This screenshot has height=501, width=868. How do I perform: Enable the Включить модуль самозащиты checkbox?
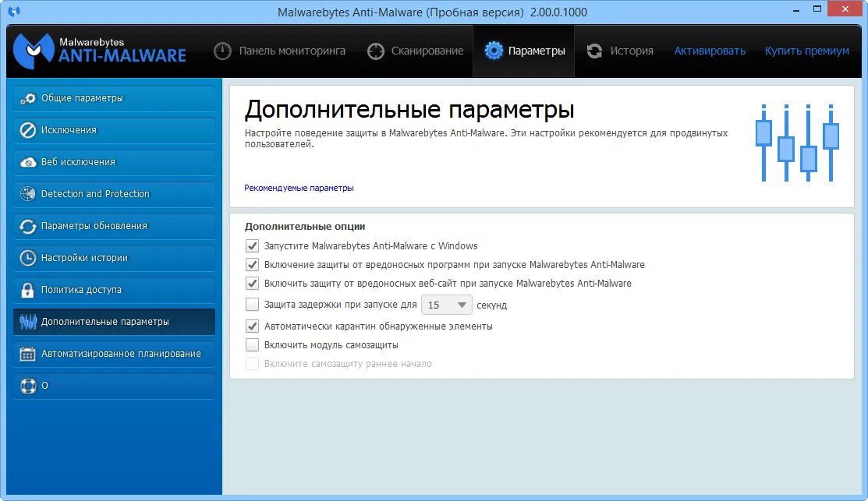coord(252,346)
